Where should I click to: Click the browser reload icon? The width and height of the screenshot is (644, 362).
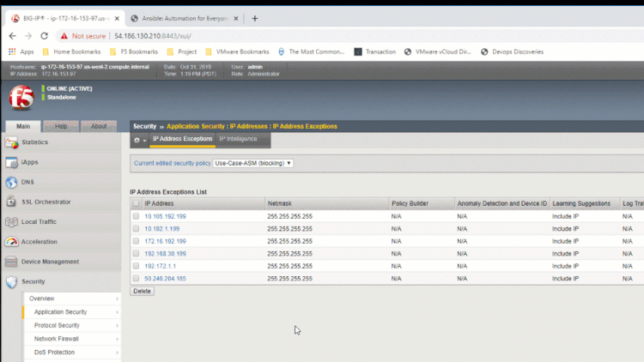(46, 35)
